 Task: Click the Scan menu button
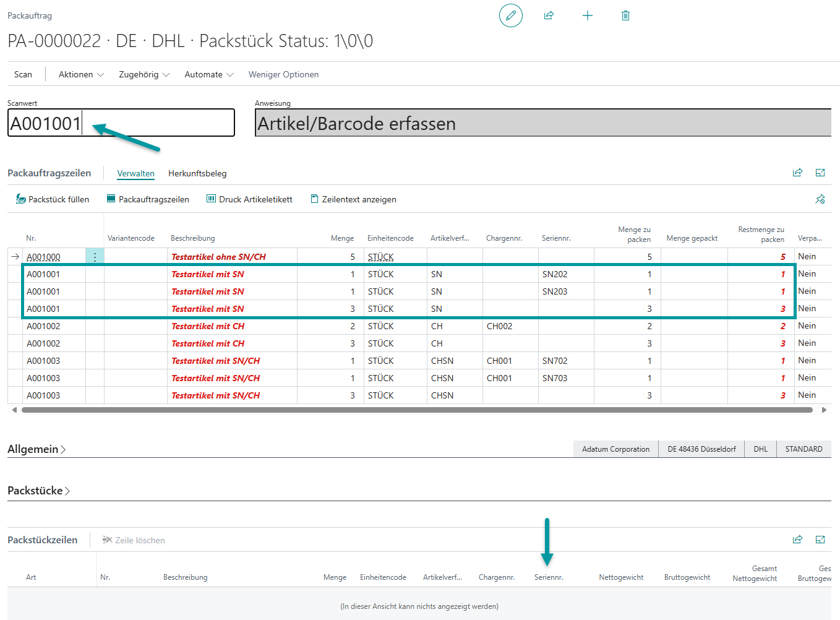pyautogui.click(x=23, y=74)
